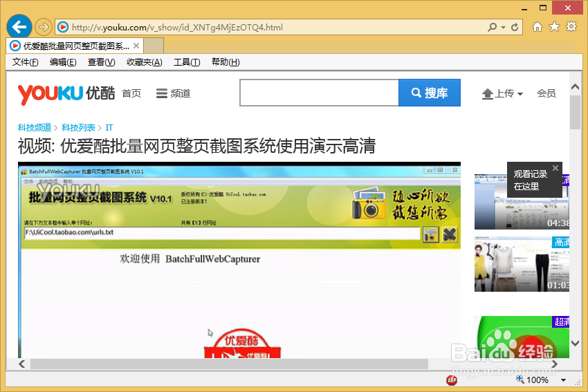The image size is (588, 392).
Task: Open the 频道 channel menu
Action: point(173,93)
